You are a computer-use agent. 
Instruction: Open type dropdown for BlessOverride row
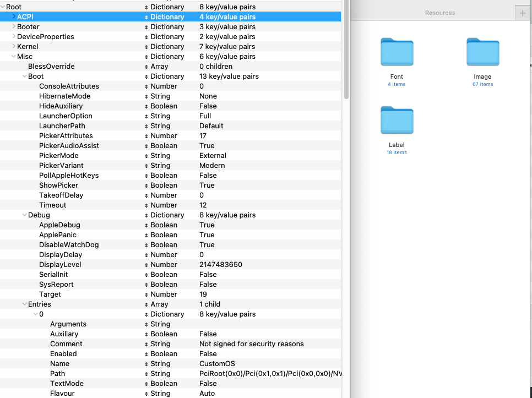click(146, 67)
